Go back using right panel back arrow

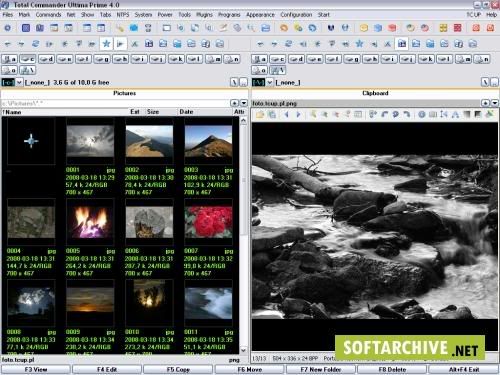point(260,44)
